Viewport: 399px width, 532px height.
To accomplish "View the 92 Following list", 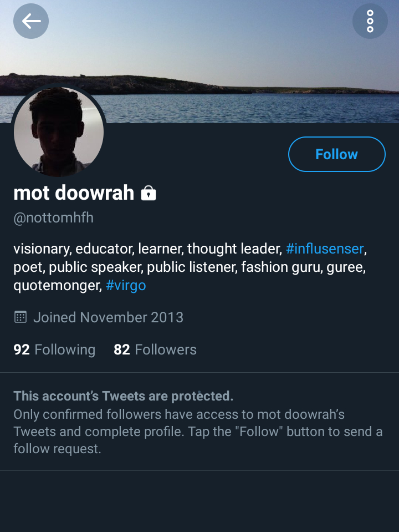I will point(54,349).
